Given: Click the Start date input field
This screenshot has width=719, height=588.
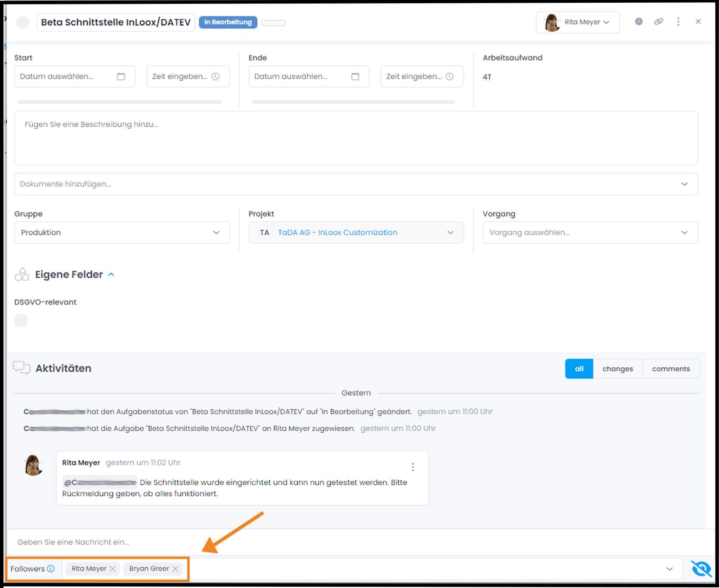Looking at the screenshot, I should point(75,77).
